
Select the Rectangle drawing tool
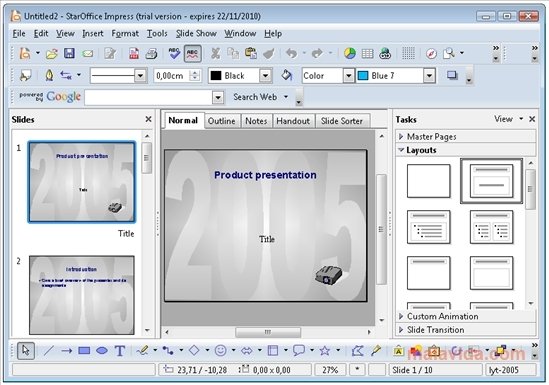tap(84, 350)
